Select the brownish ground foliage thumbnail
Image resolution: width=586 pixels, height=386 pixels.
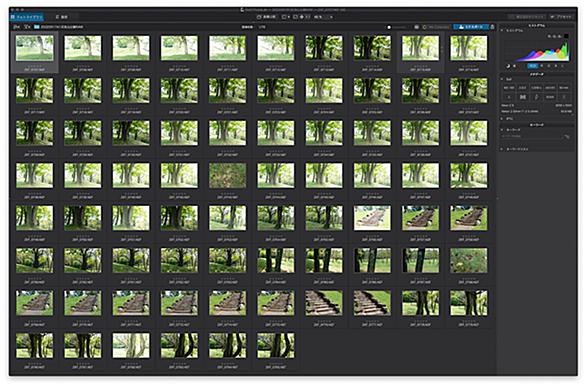(x=228, y=176)
